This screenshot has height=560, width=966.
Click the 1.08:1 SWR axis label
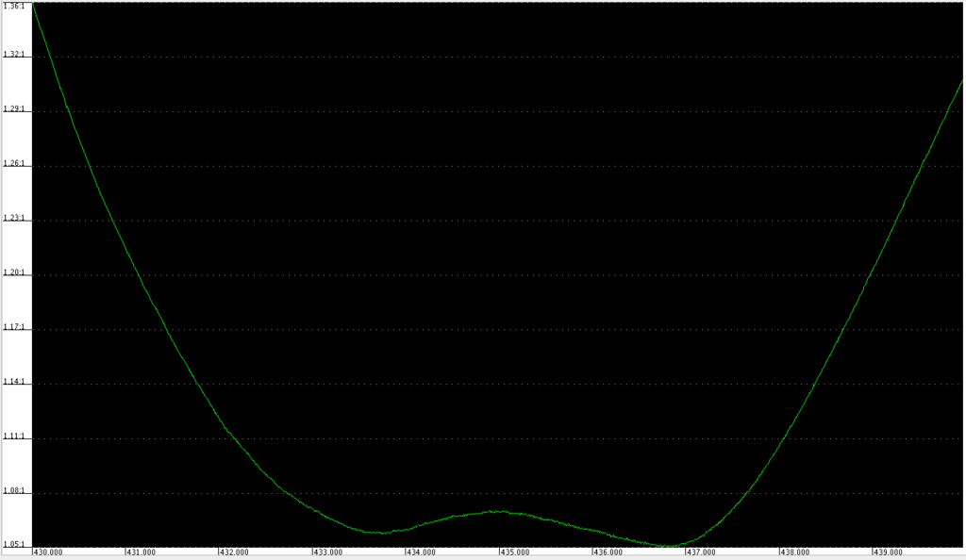coord(13,492)
